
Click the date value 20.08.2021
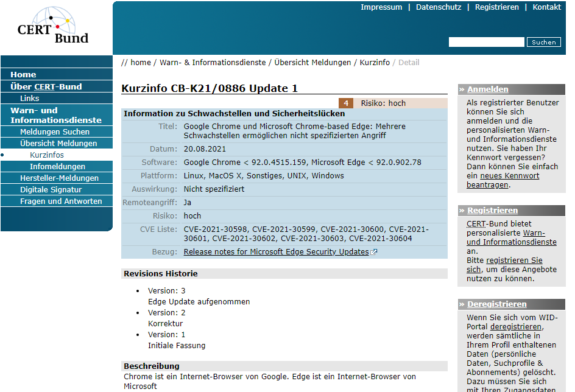click(x=205, y=149)
